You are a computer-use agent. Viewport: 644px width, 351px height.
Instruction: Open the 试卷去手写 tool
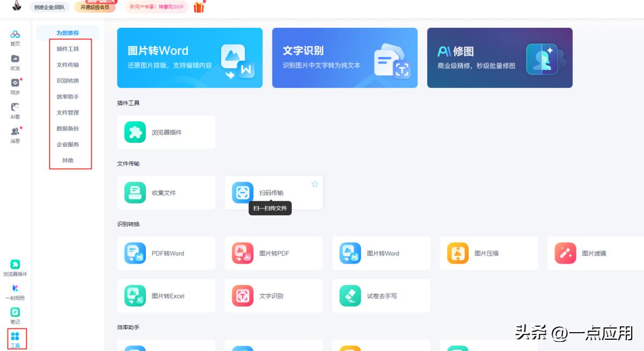point(381,296)
